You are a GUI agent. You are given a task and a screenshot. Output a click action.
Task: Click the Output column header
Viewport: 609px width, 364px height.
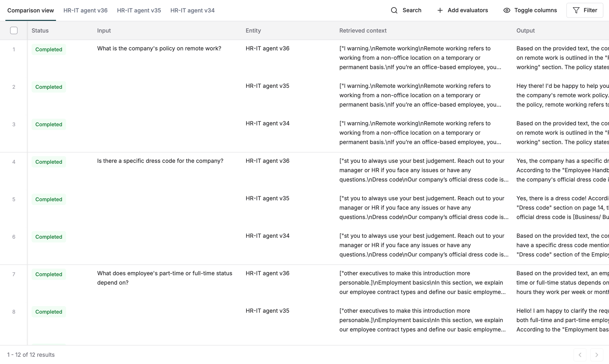coord(525,30)
